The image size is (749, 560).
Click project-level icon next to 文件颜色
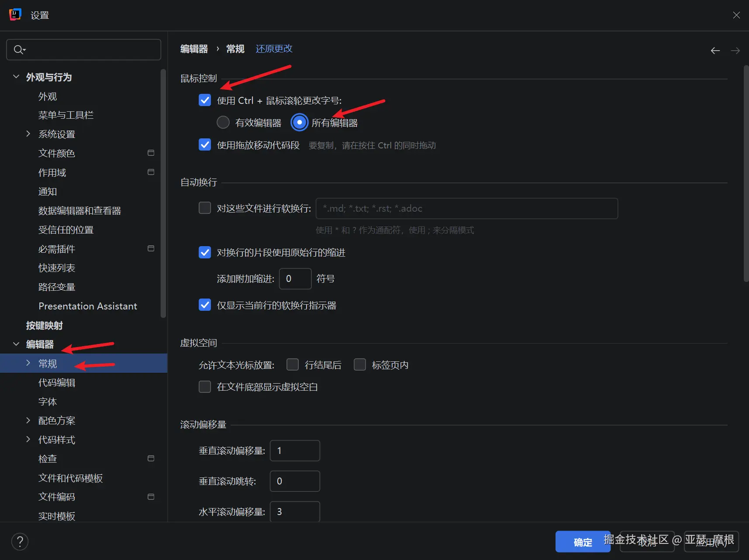click(151, 153)
